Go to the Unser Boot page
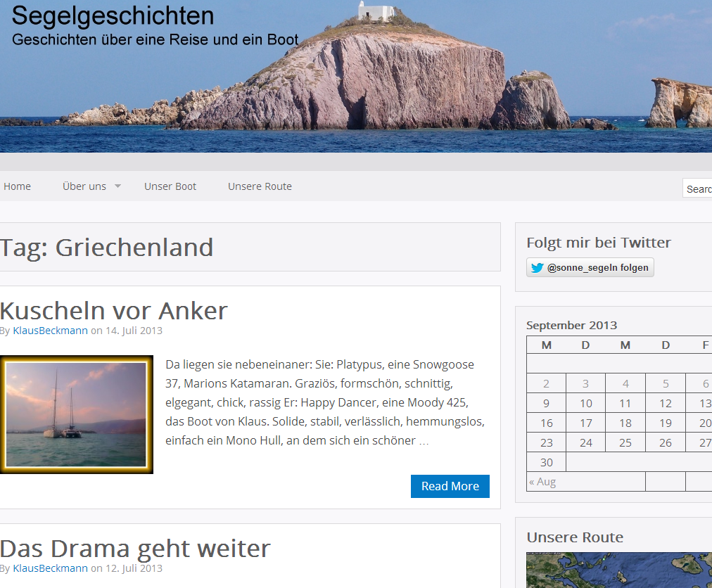 tap(170, 186)
